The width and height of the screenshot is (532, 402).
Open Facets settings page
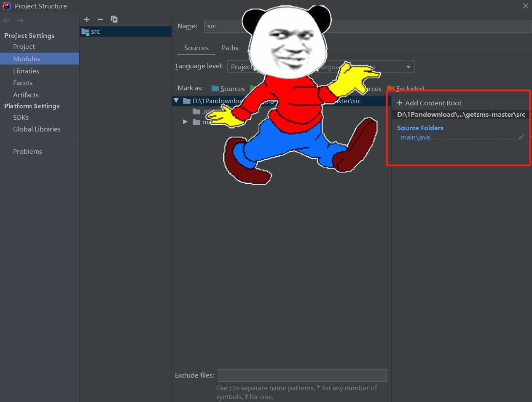(x=23, y=83)
